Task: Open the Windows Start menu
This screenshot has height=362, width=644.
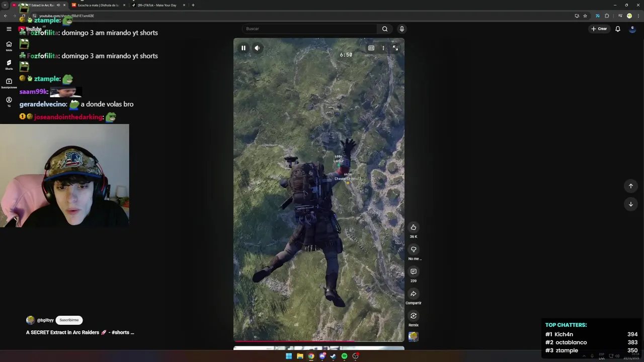Action: pyautogui.click(x=289, y=356)
